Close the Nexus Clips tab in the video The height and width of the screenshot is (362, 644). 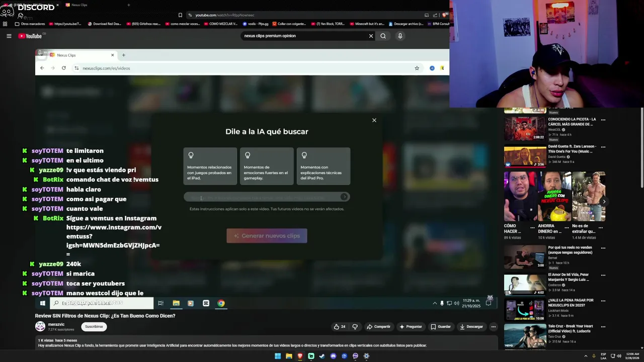point(112,55)
